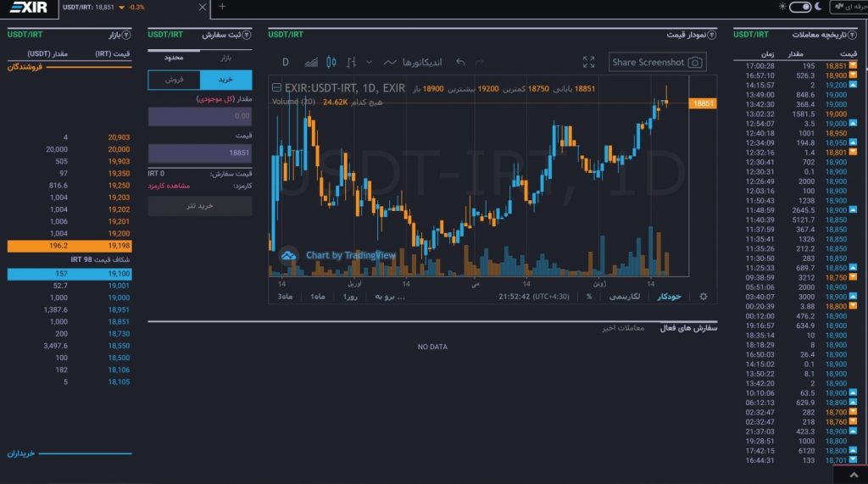
Task: Select the D interval on chart toolbar
Action: click(285, 62)
